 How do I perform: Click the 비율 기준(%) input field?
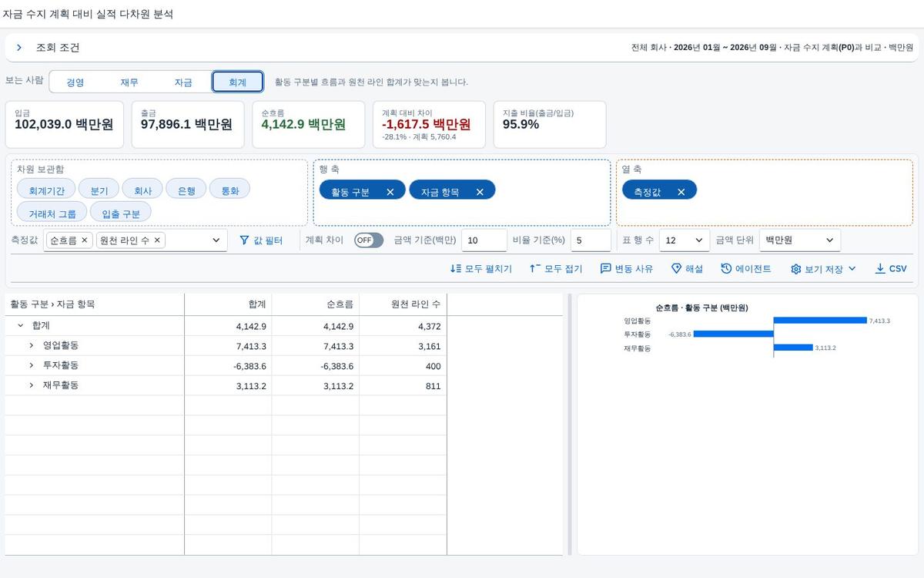591,240
